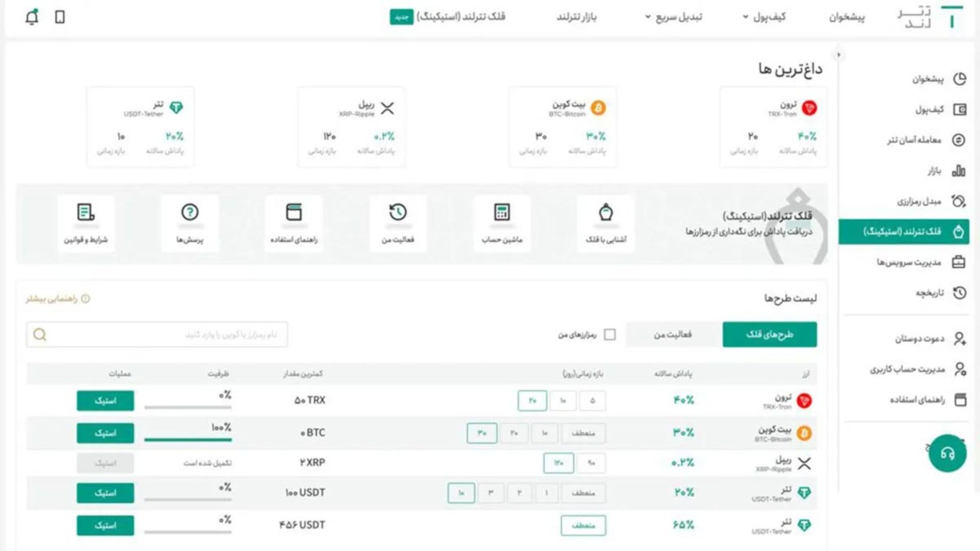Open the راهنمایی بیشتر help link
This screenshot has height=551, width=980.
coord(57,299)
